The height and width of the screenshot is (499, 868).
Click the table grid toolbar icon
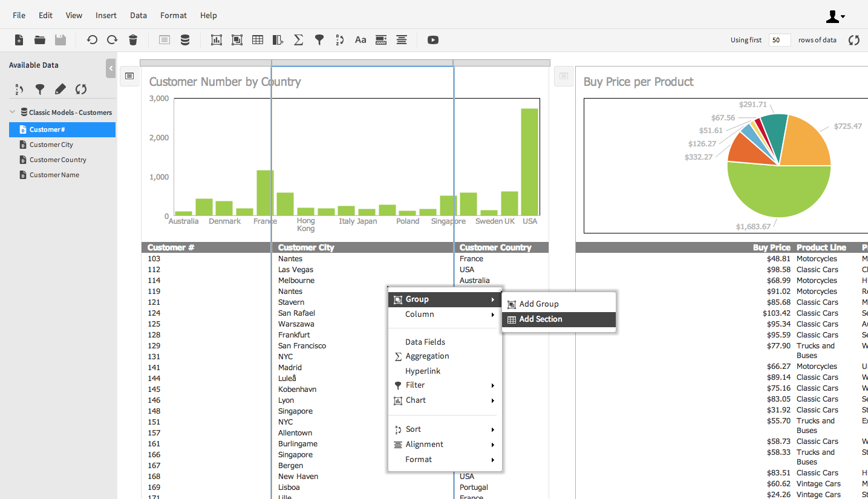click(258, 40)
